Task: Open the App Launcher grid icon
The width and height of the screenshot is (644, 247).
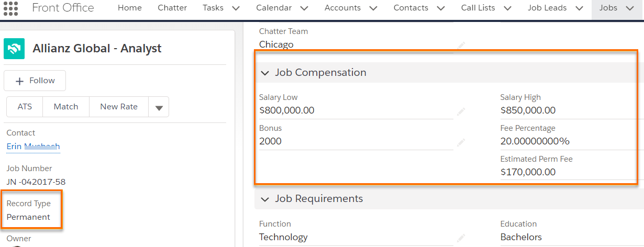Action: (10, 8)
